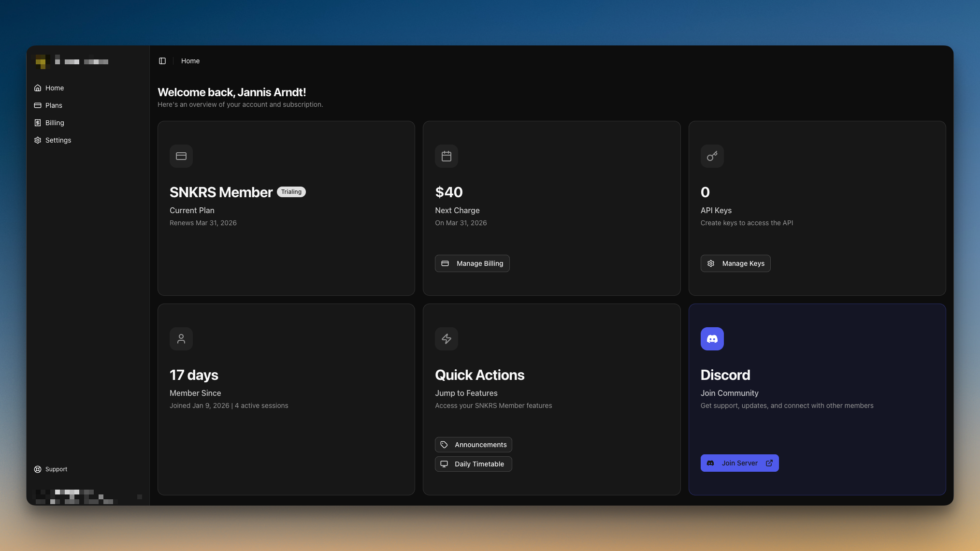Open Announcements from Quick Actions

473,444
